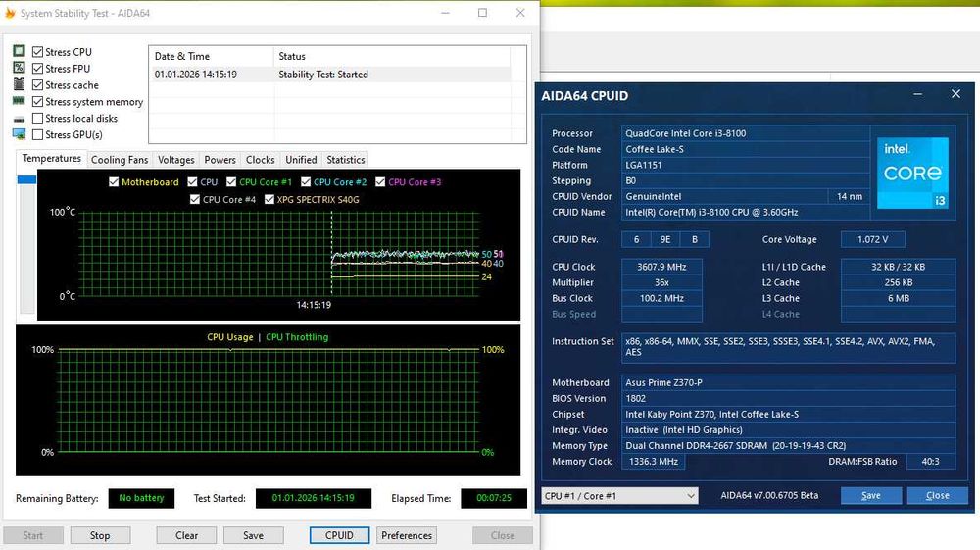Click the Elapsed Time value 00:07:25
980x550 pixels.
pyautogui.click(x=494, y=498)
